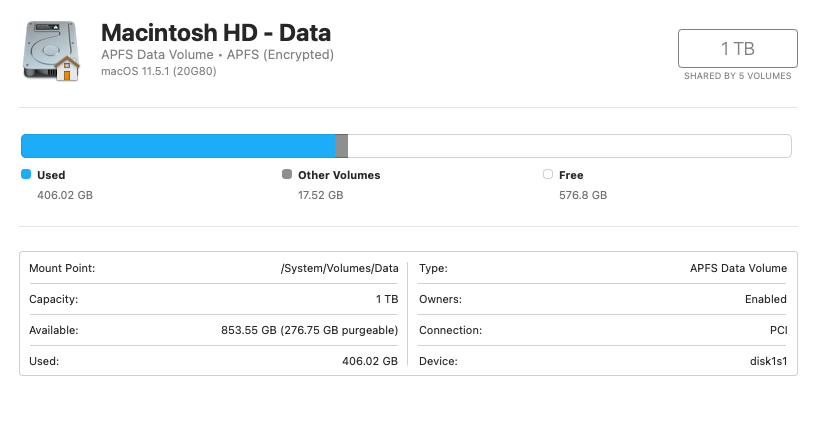The width and height of the screenshot is (820, 437).
Task: Click the gray Other Volumes bar segment
Action: tap(342, 146)
